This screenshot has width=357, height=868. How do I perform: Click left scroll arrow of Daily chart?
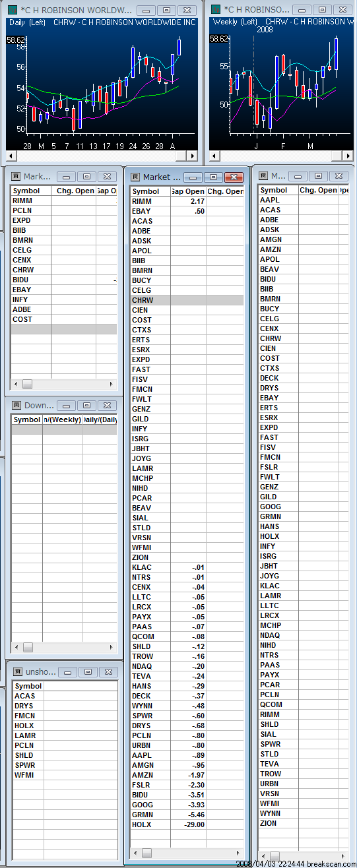pyautogui.click(x=11, y=156)
